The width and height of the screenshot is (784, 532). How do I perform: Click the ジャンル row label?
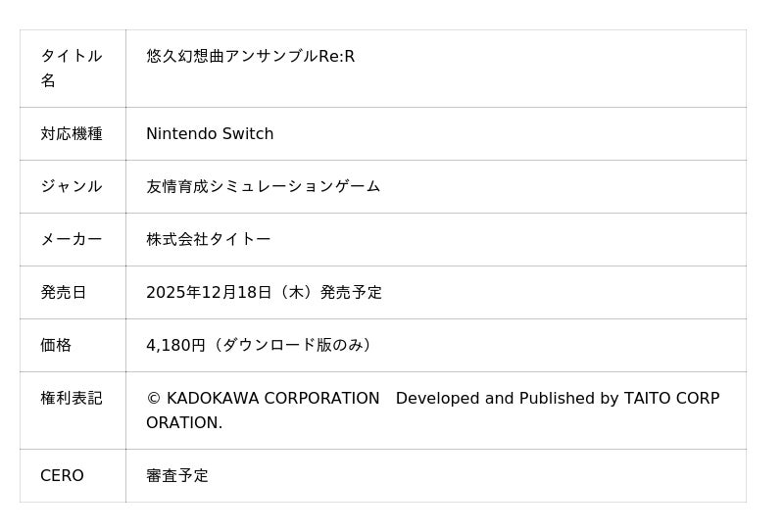point(71,187)
